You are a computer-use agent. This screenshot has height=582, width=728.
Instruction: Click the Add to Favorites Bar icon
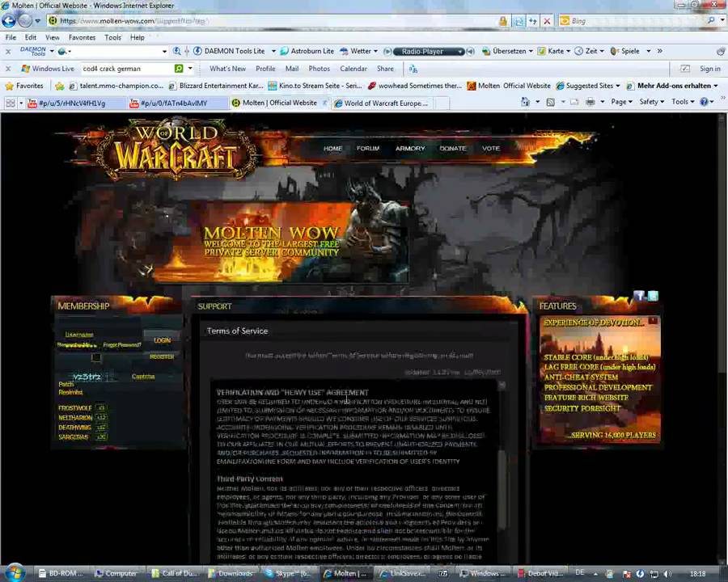point(59,86)
